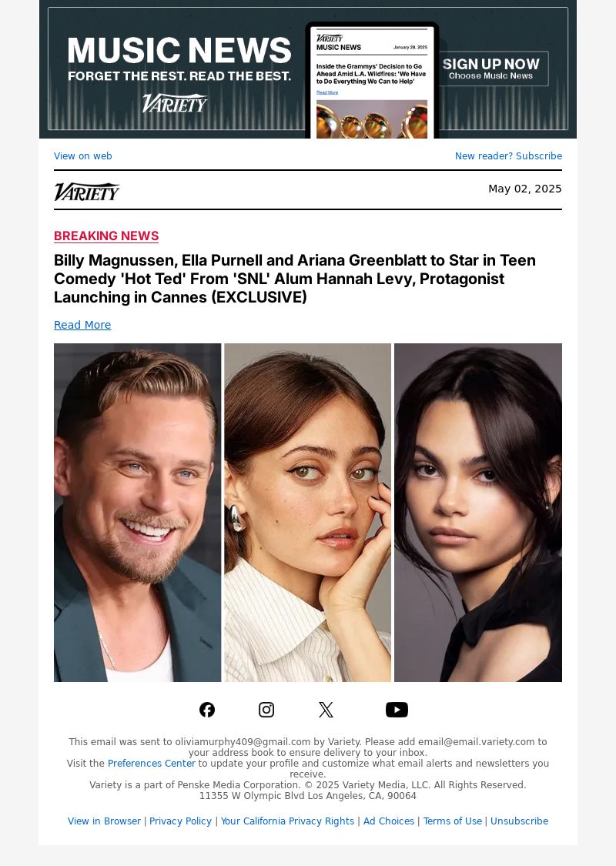
Task: Open the Breaking News heading link
Action: [106, 236]
